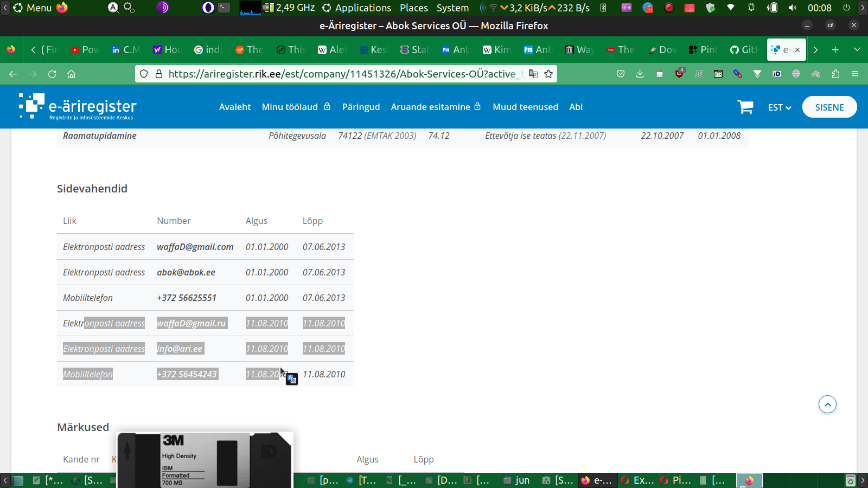
Task: Click the scroll-to-top arrow button
Action: [827, 404]
